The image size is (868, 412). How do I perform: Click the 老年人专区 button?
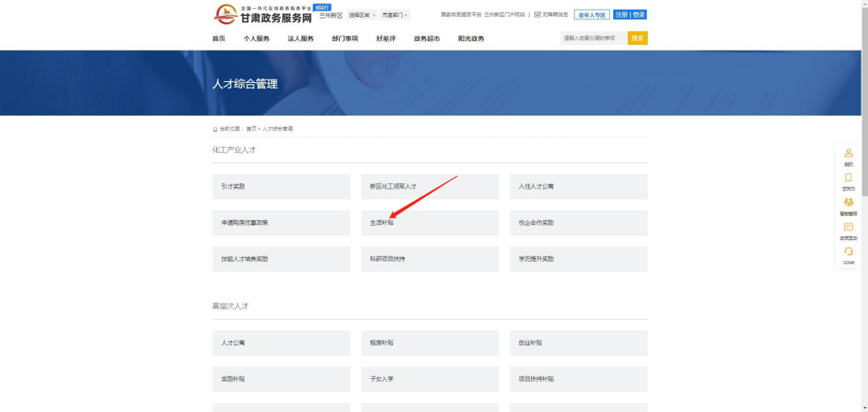tap(592, 14)
